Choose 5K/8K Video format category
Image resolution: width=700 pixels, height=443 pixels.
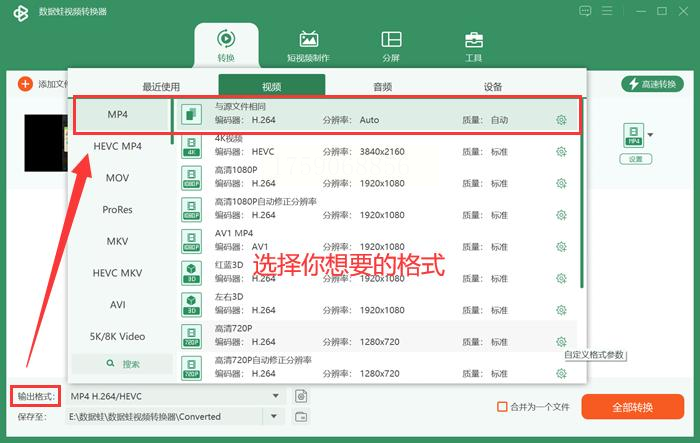coord(117,336)
